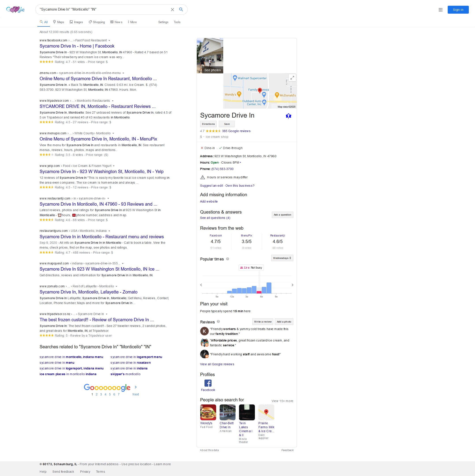Click the Sign in button
The width and height of the screenshot is (475, 476).
458,10
